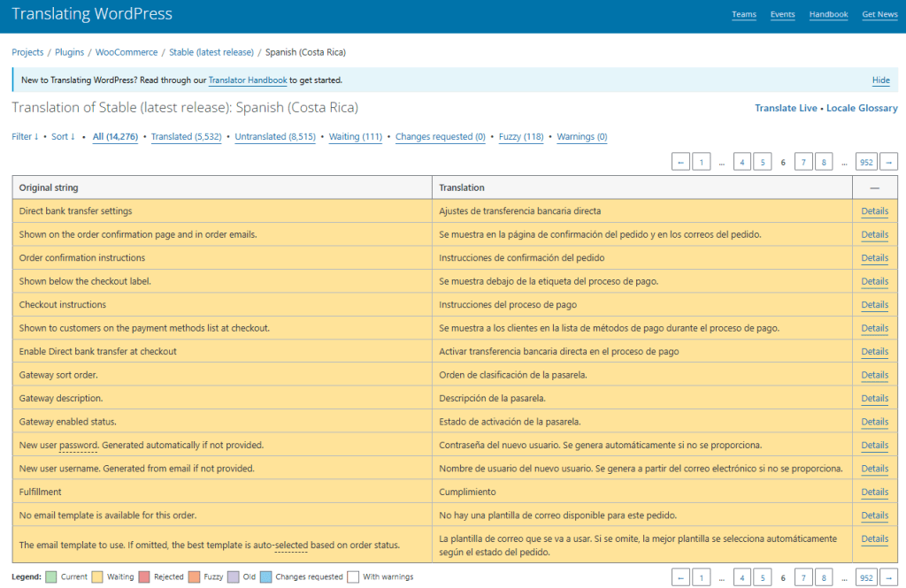The height and width of the screenshot is (588, 906).
Task: Select the 'Gateway description.' string row
Action: tap(221, 398)
